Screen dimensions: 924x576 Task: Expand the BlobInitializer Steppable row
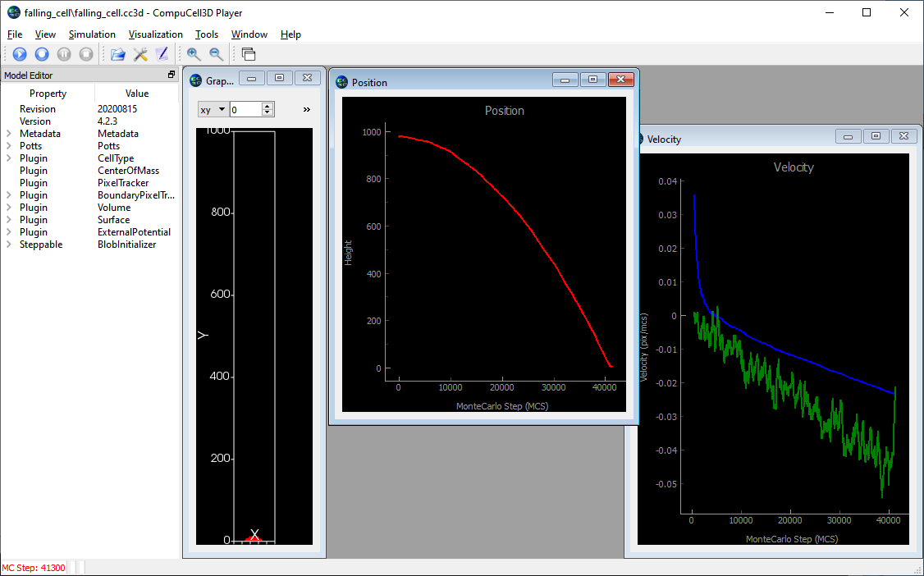click(x=9, y=245)
